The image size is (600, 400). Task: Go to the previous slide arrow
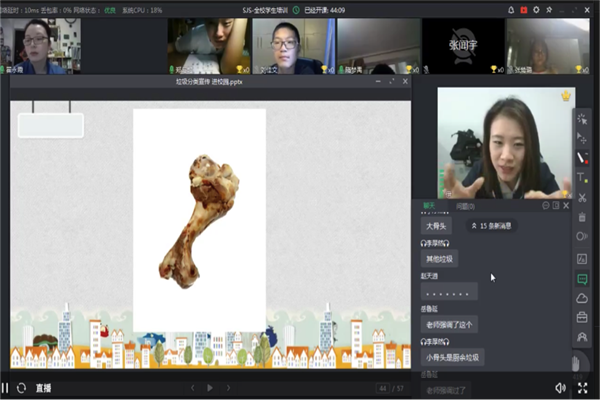tap(193, 388)
